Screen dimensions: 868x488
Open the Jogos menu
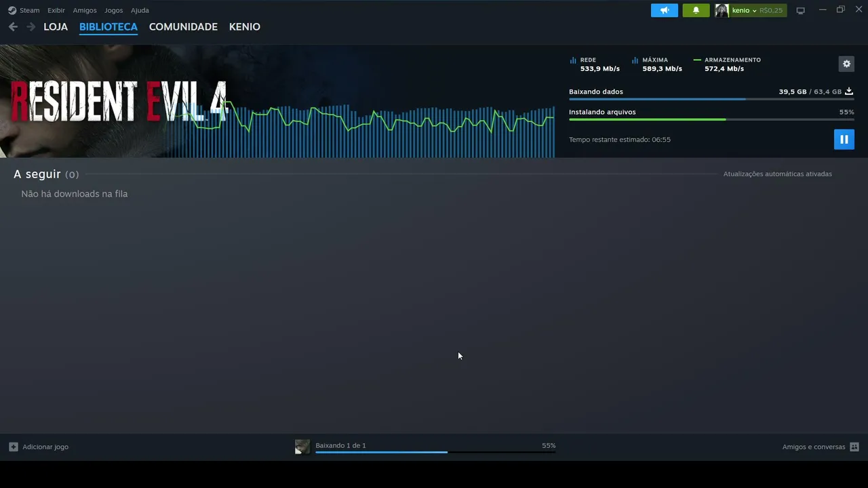pyautogui.click(x=114, y=10)
